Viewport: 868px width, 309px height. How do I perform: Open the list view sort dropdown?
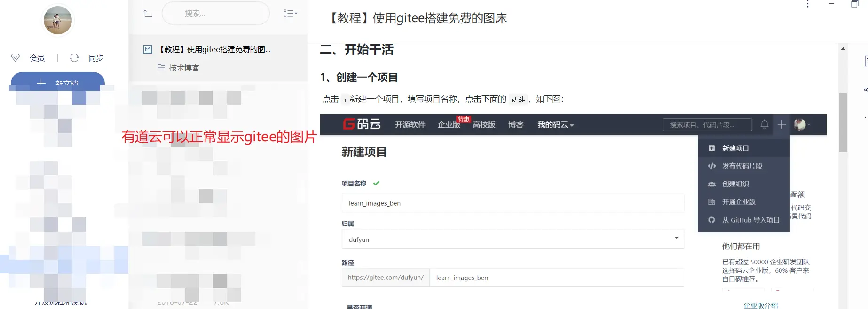(290, 14)
